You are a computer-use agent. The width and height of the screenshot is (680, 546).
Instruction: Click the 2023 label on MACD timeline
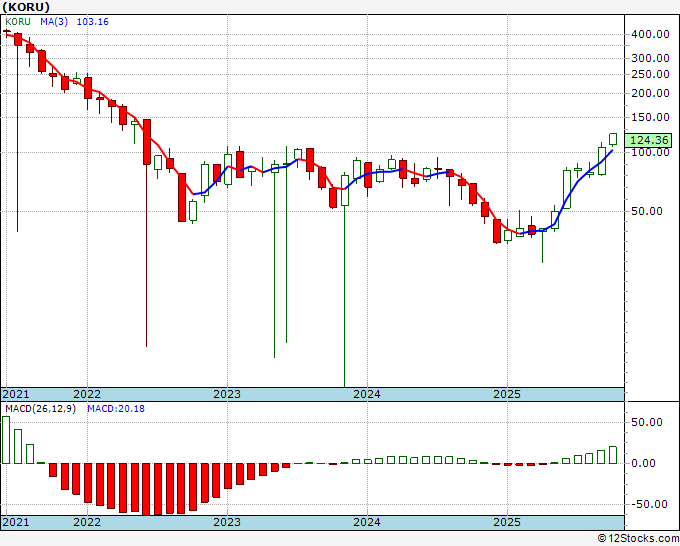[227, 522]
